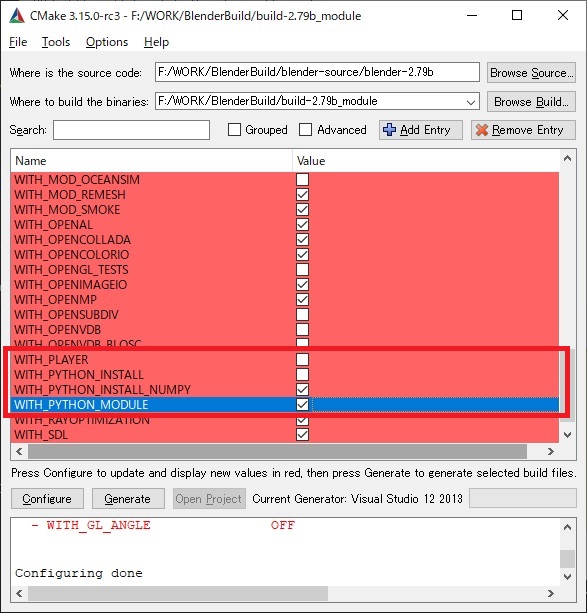Click Browse Build button
Screen dimensions: 587x613
coord(531,102)
